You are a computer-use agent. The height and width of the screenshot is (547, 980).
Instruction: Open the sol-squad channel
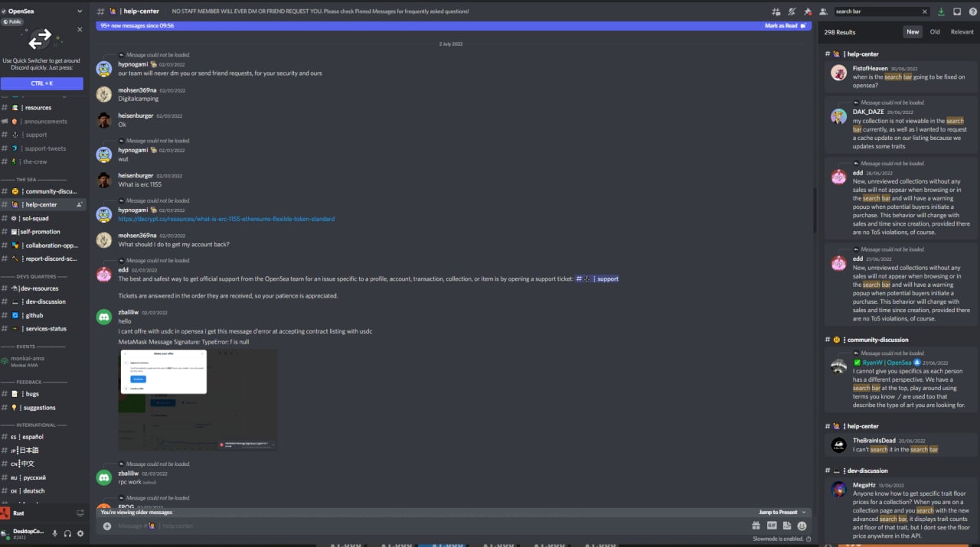click(x=43, y=218)
